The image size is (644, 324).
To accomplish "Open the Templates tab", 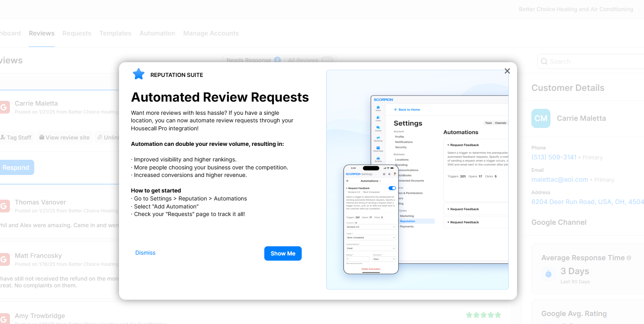I will tap(115, 33).
